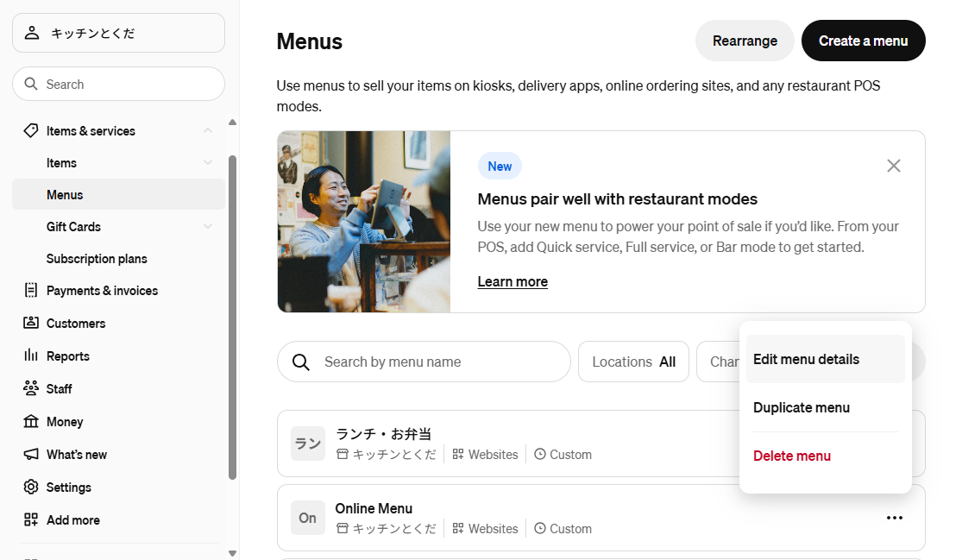This screenshot has height=560, width=962.
Task: Click the Payments & invoices receipt icon
Action: pyautogui.click(x=31, y=290)
